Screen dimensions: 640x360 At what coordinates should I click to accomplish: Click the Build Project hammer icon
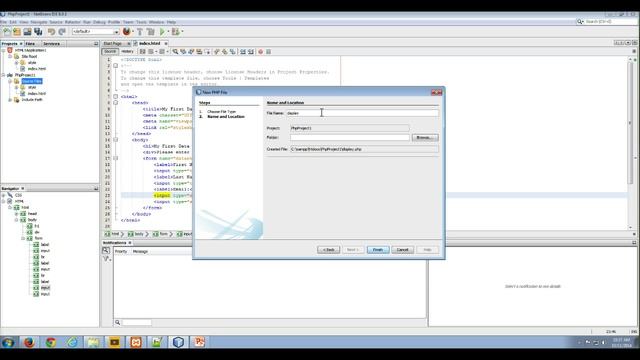(140, 31)
